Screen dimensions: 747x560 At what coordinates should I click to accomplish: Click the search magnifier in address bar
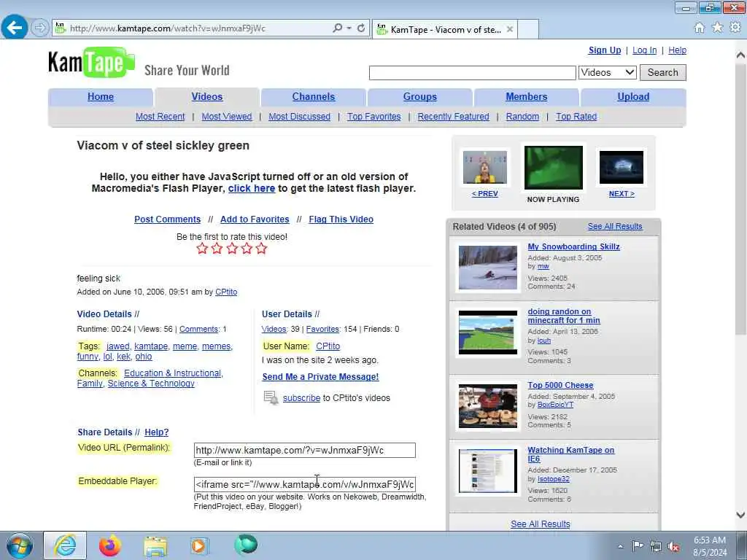[337, 28]
